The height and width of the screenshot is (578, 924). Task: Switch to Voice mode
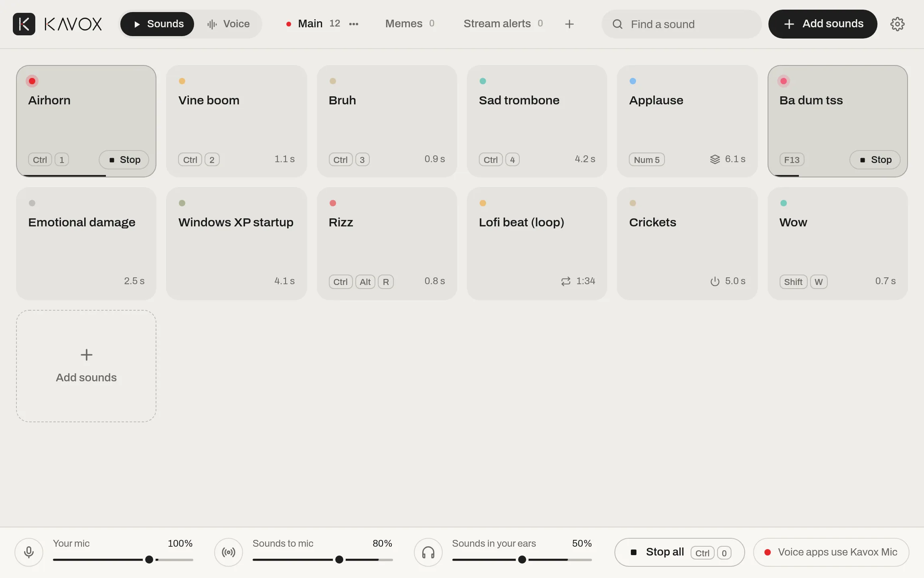(228, 24)
